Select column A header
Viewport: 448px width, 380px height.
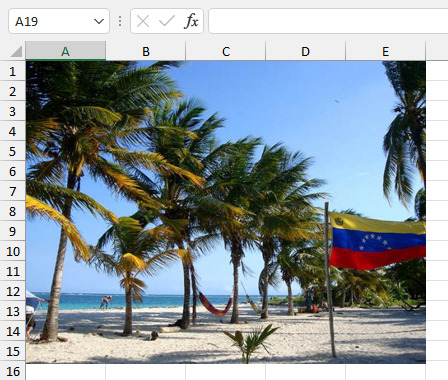[x=66, y=51]
